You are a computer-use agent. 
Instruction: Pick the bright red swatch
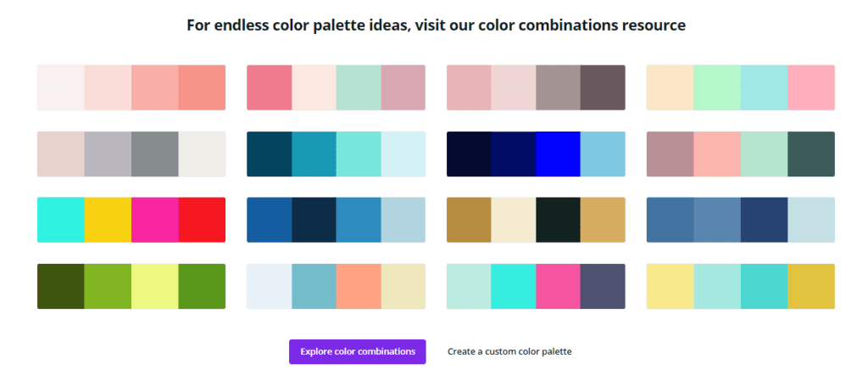point(202,220)
